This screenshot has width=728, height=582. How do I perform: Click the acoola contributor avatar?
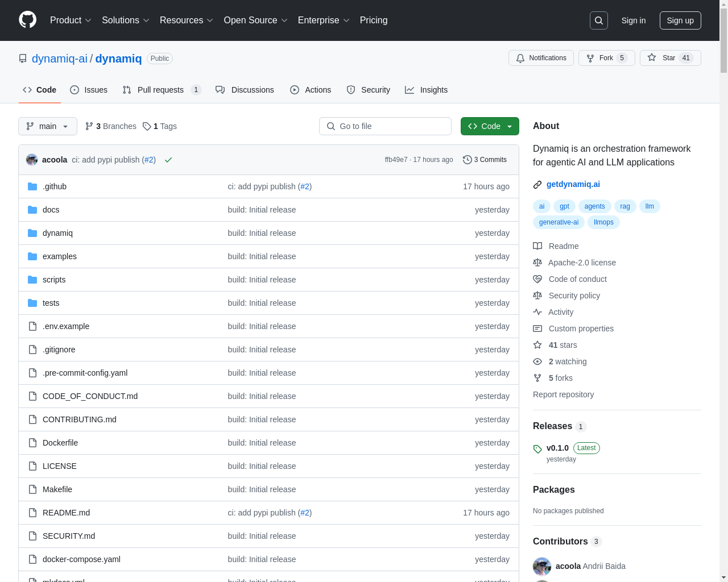[542, 566]
